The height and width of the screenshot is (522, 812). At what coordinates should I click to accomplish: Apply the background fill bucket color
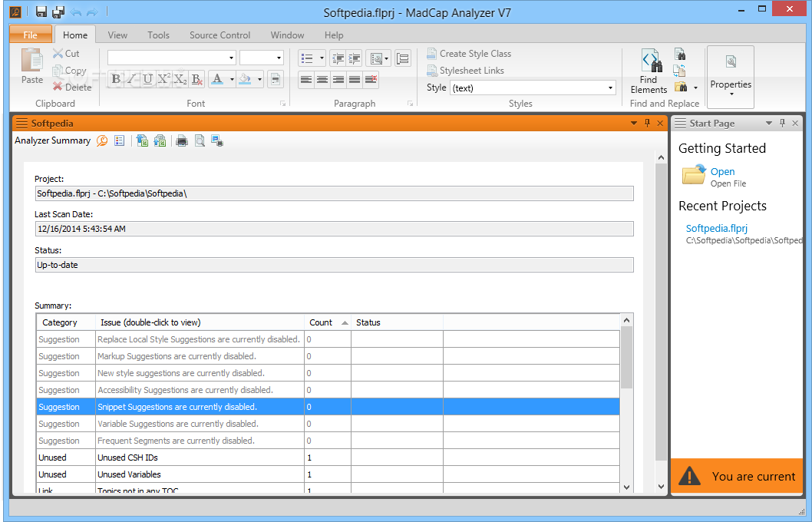point(246,79)
